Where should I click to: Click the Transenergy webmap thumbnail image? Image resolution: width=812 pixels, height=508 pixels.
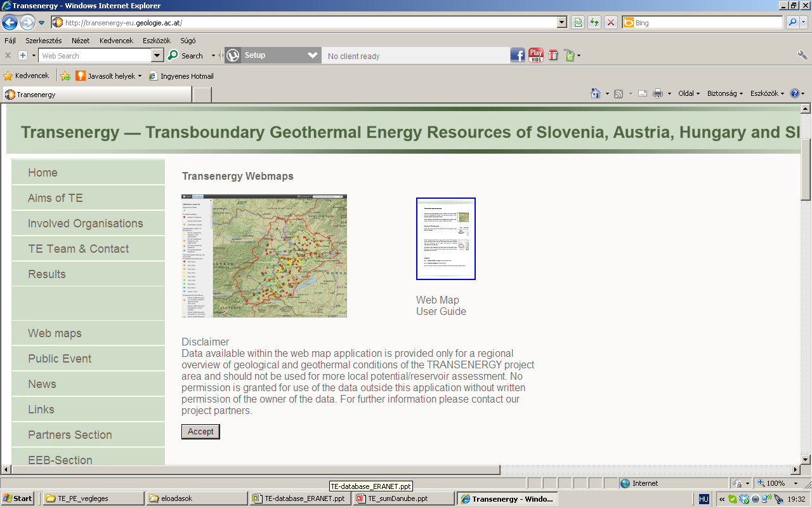click(264, 256)
